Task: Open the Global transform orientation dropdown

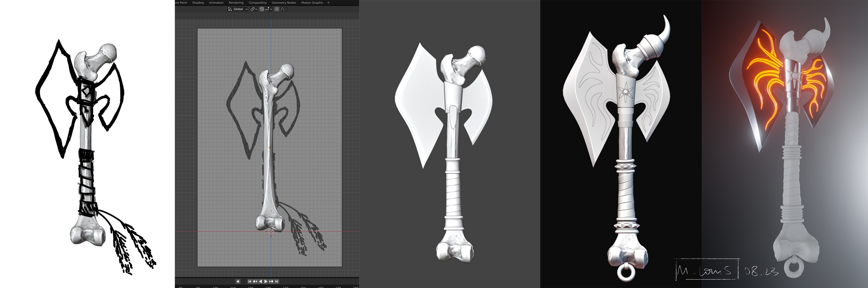Action: tap(238, 9)
